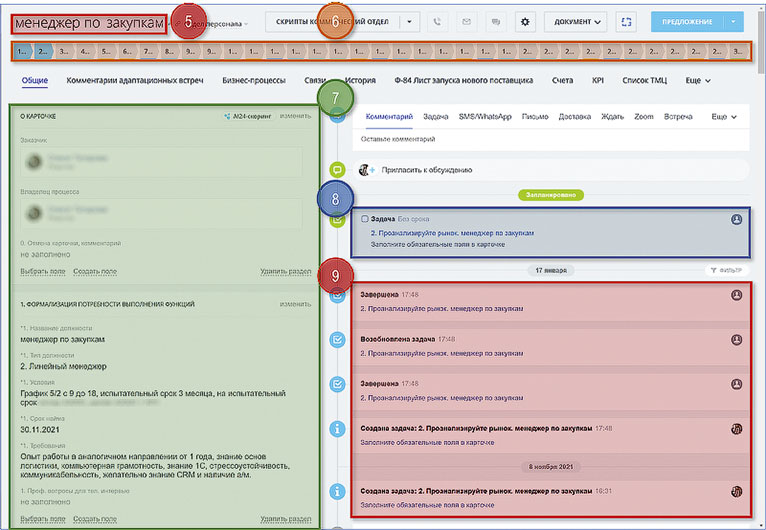This screenshot has height=530, width=766.
Task: Click the funnel ФИЛЬТР icon in timeline
Action: coord(713,270)
